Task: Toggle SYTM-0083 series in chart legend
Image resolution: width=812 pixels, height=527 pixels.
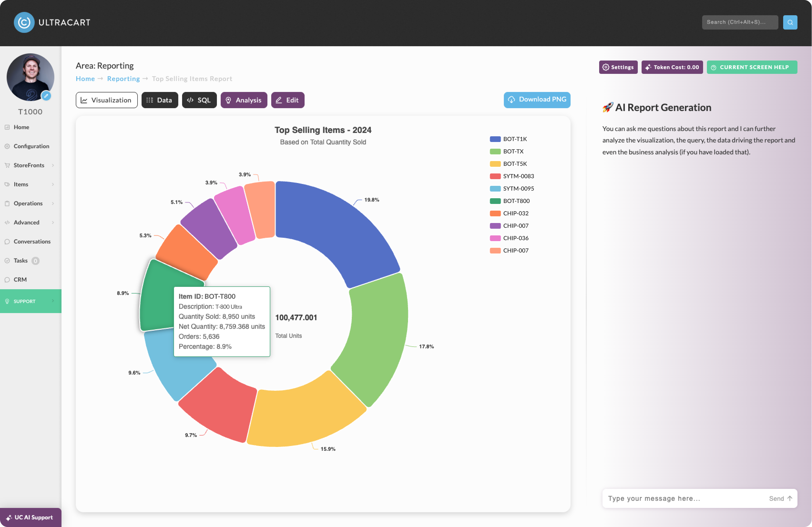Action: 512,176
